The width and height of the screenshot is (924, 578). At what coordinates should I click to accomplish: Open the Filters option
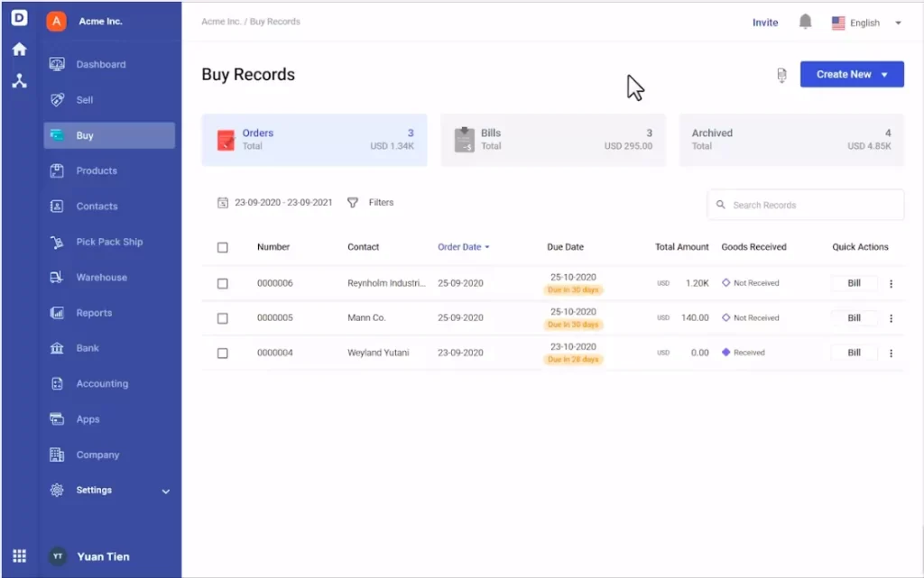click(x=371, y=203)
